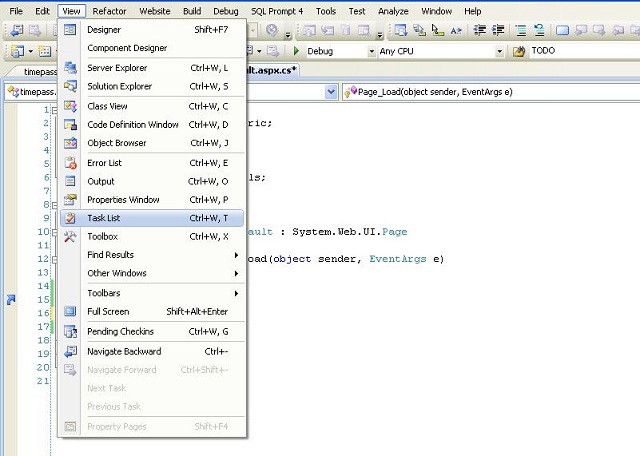Screen dimensions: 640x456
Task: Open the Refactor menu
Action: tap(109, 11)
